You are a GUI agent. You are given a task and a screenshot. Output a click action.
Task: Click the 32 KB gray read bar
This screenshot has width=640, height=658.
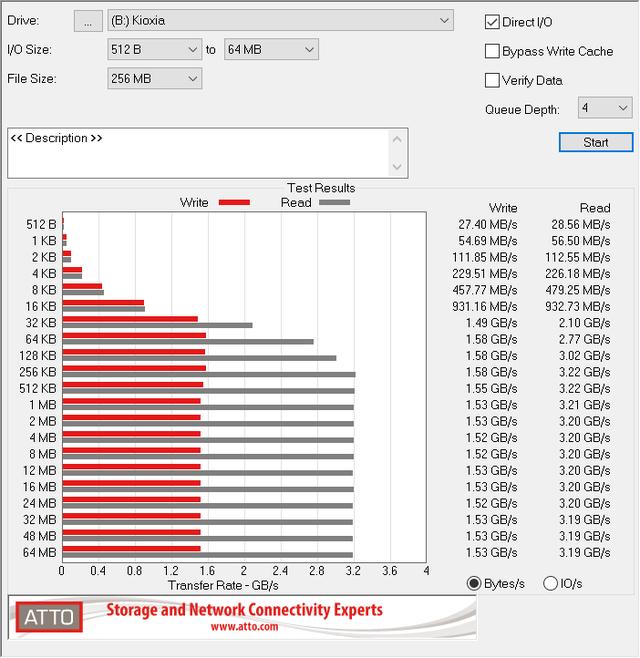157,325
